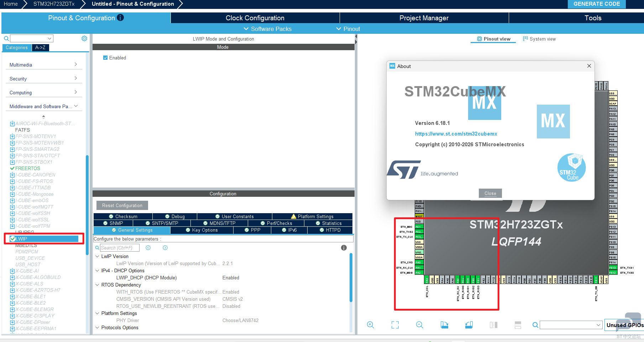Expand the Multimedia category
The width and height of the screenshot is (644, 342).
tap(43, 65)
